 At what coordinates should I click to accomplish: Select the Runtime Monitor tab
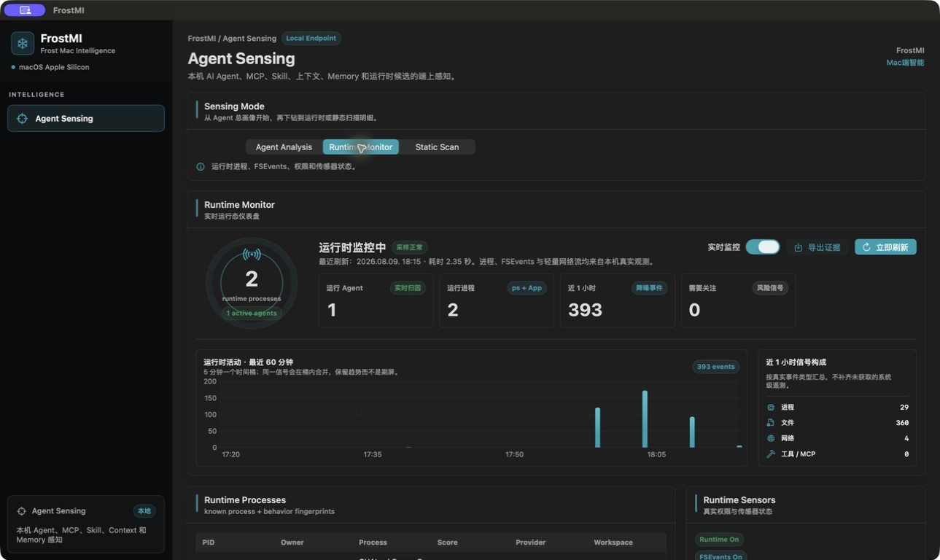(360, 147)
